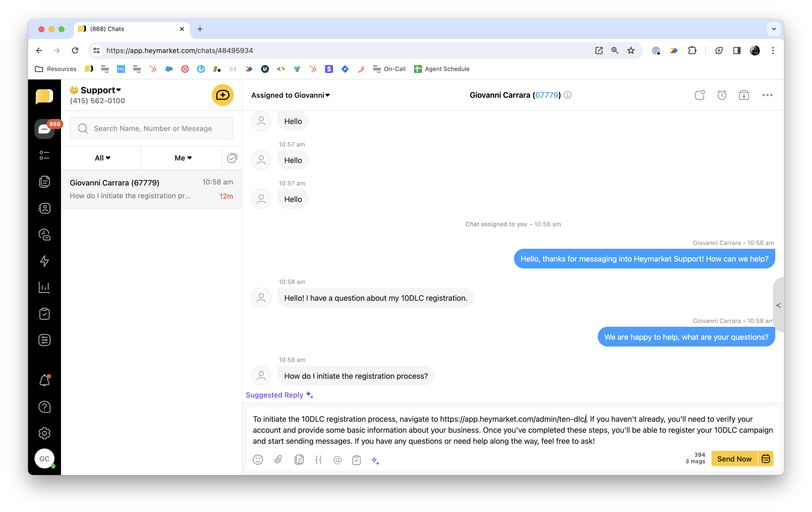Open the Agent Schedule bookmark
Screen dimensions: 812x512
pos(442,69)
